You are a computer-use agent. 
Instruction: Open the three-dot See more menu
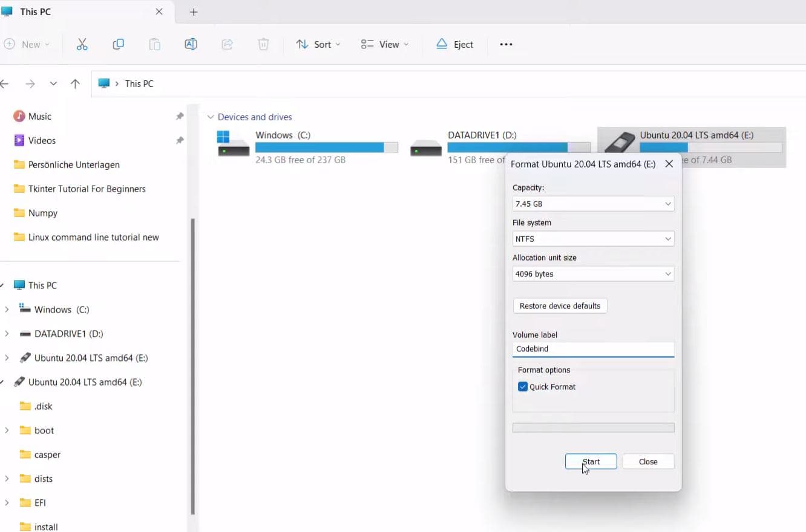tap(506, 44)
